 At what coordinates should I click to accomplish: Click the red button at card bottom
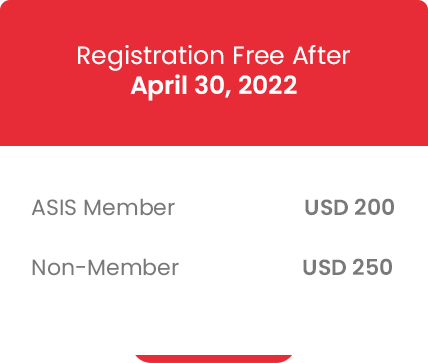pyautogui.click(x=214, y=359)
